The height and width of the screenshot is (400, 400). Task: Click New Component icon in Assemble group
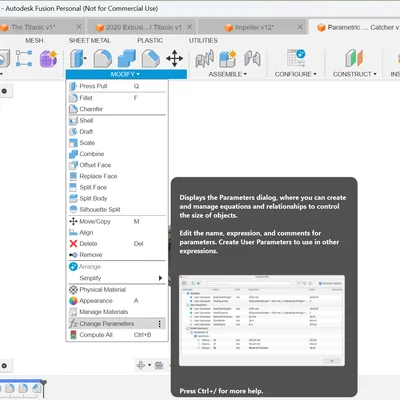(228, 58)
